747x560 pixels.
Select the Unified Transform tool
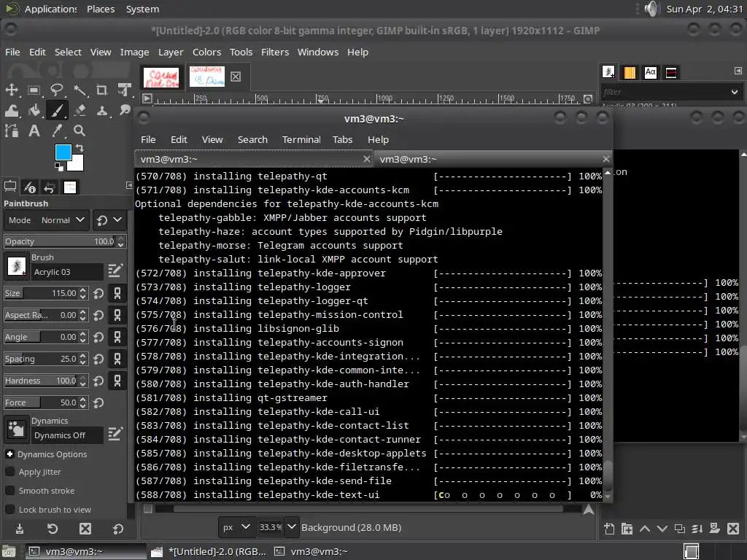(x=124, y=90)
